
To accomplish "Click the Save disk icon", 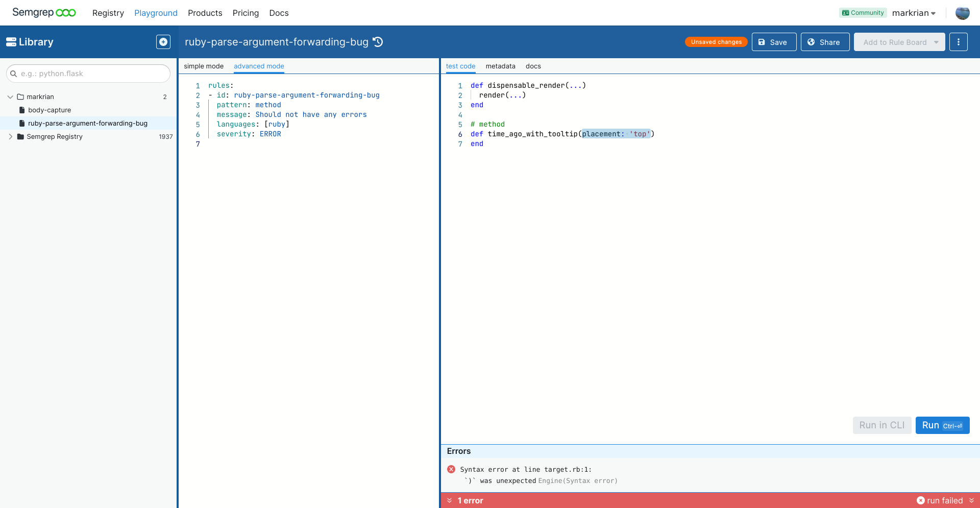I will click(762, 42).
